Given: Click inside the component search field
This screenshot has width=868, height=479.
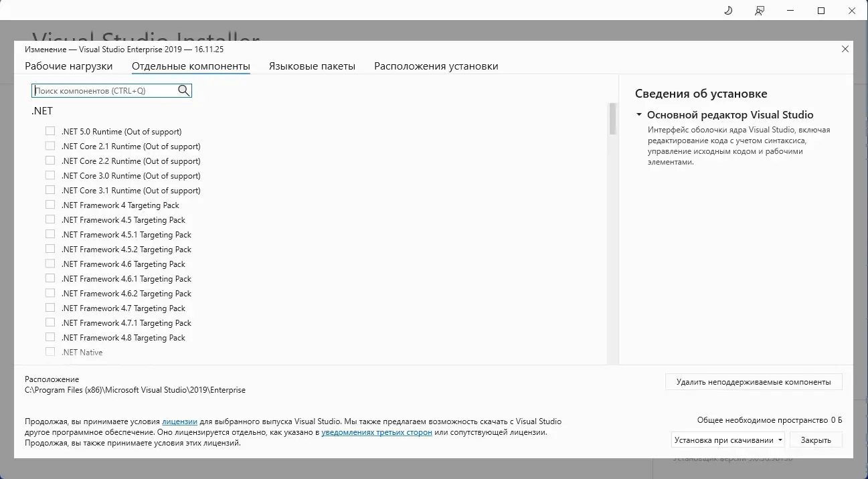Looking at the screenshot, I should click(100, 90).
